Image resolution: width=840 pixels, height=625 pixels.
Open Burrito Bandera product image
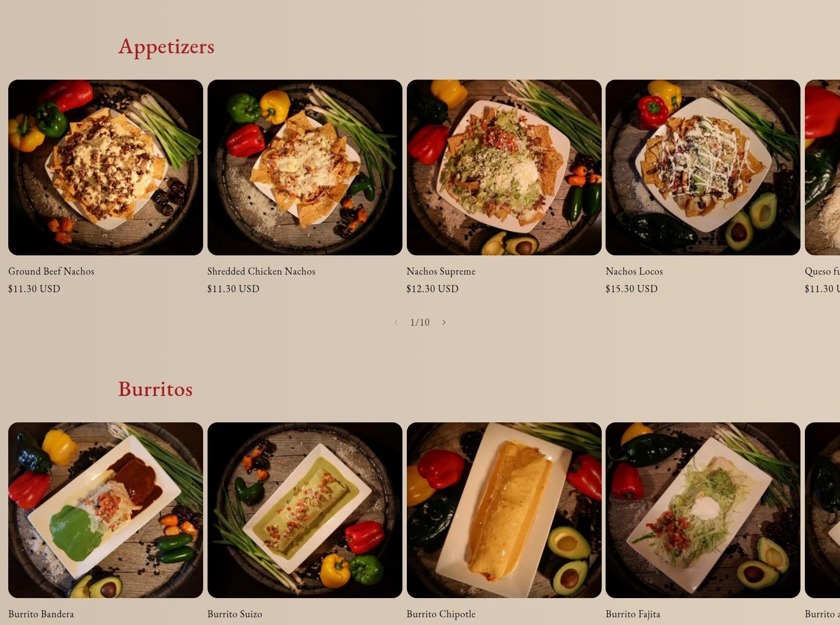click(105, 510)
